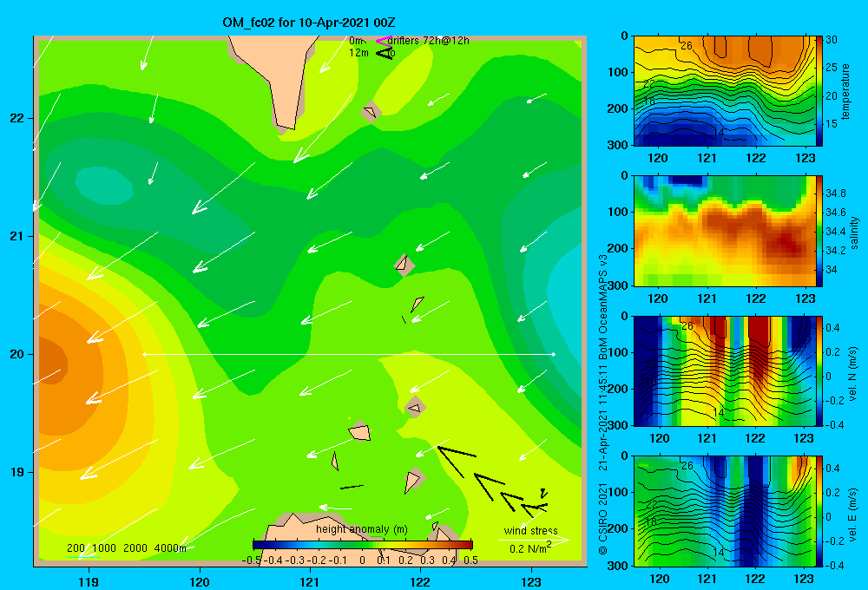Click the east endpoint of the 20N section line
868x590 pixels.
coord(554,354)
